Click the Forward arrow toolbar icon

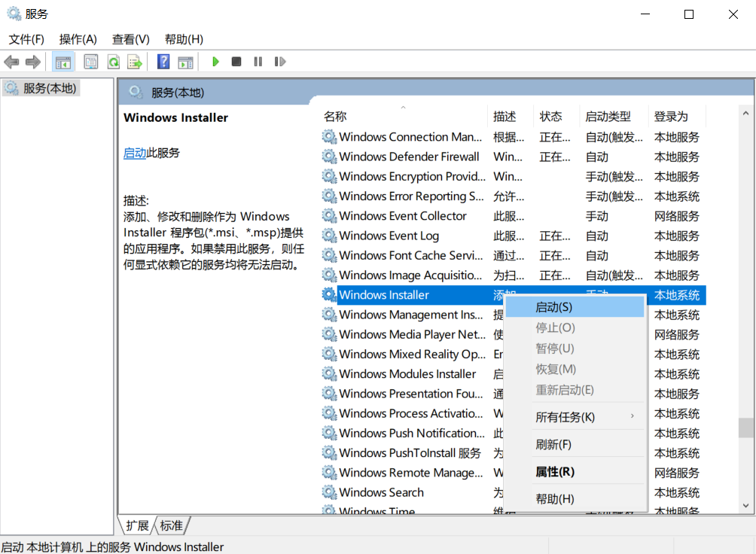33,62
